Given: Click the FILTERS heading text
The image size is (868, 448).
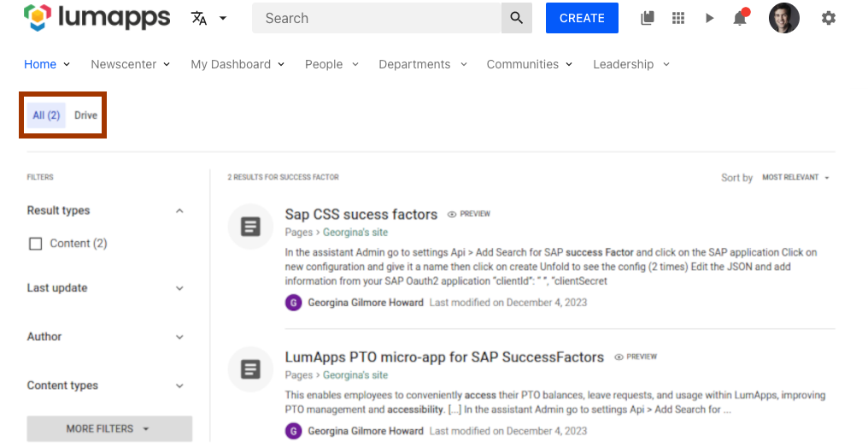Looking at the screenshot, I should point(40,177).
